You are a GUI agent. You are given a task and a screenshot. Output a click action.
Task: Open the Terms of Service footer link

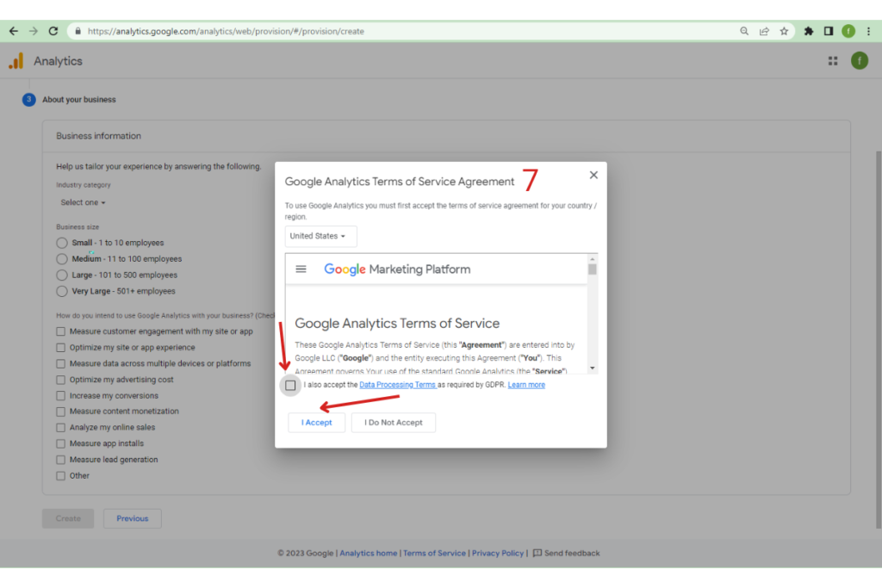[x=434, y=554]
